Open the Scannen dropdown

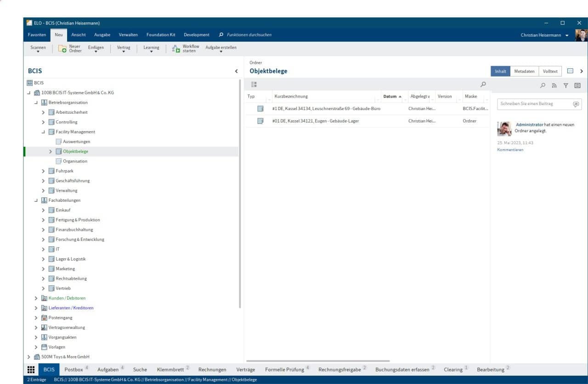[38, 49]
